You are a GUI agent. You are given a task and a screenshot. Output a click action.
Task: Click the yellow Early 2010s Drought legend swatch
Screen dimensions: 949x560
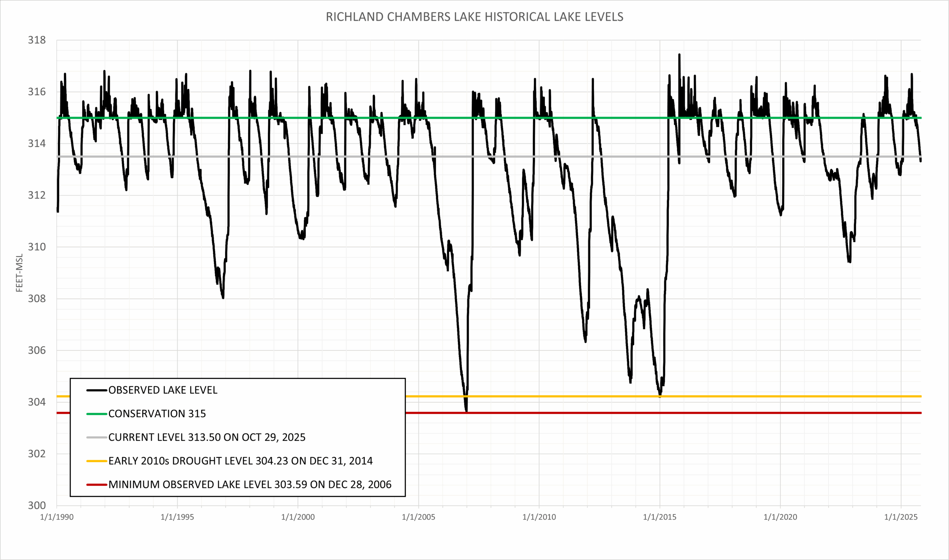click(x=97, y=461)
